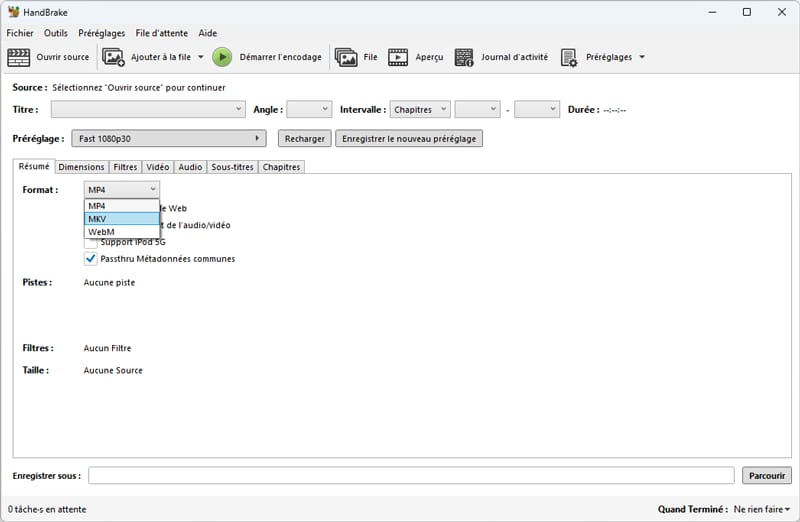The width and height of the screenshot is (800, 522).
Task: Open the File queue icon
Action: click(x=346, y=57)
